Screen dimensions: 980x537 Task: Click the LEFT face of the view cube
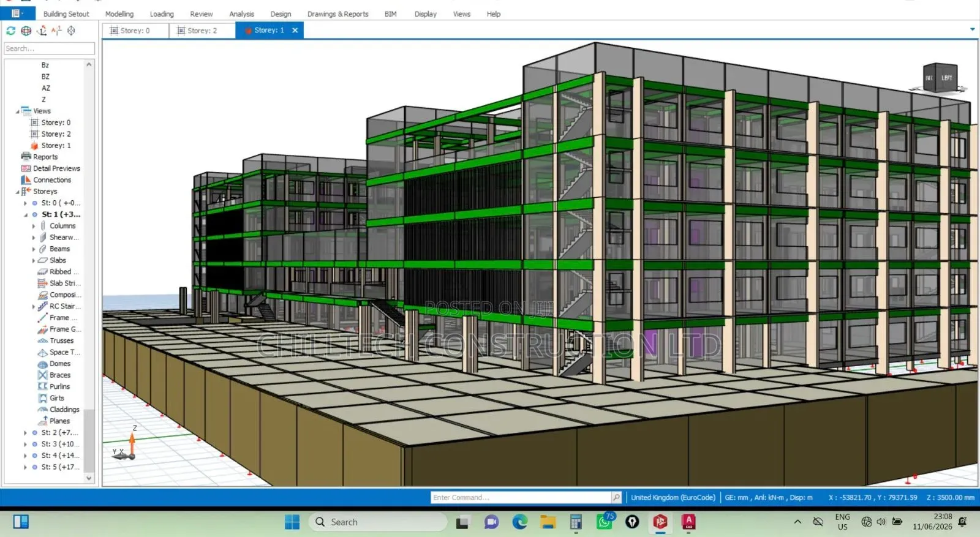(947, 78)
